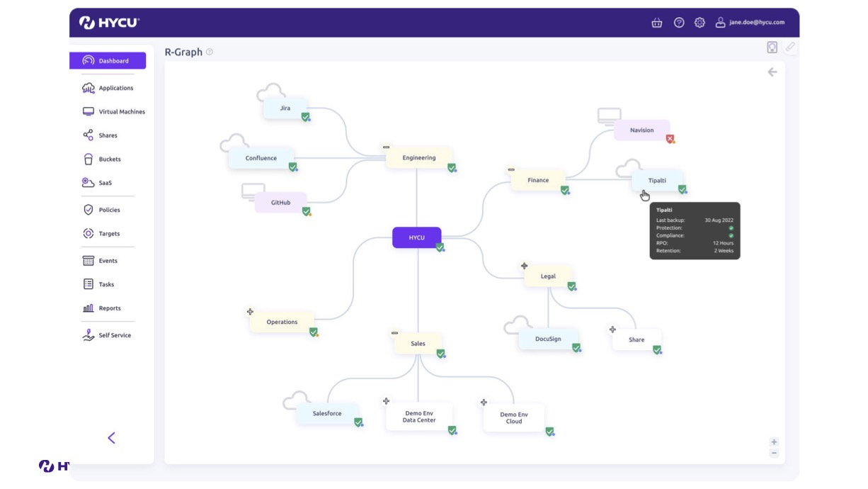The width and height of the screenshot is (868, 489).
Task: Click '12 Hours' RPO value in tooltip
Action: click(724, 243)
